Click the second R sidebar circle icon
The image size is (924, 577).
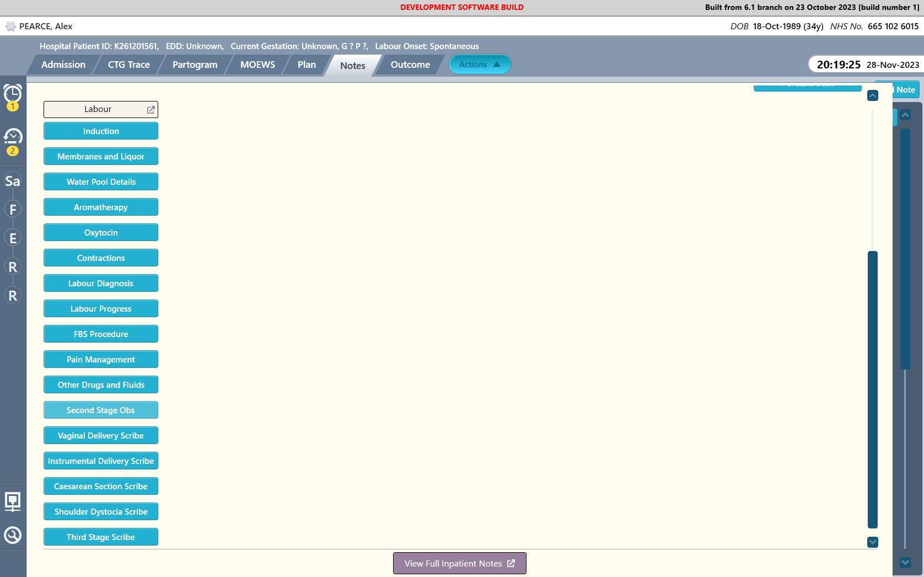[x=13, y=296]
